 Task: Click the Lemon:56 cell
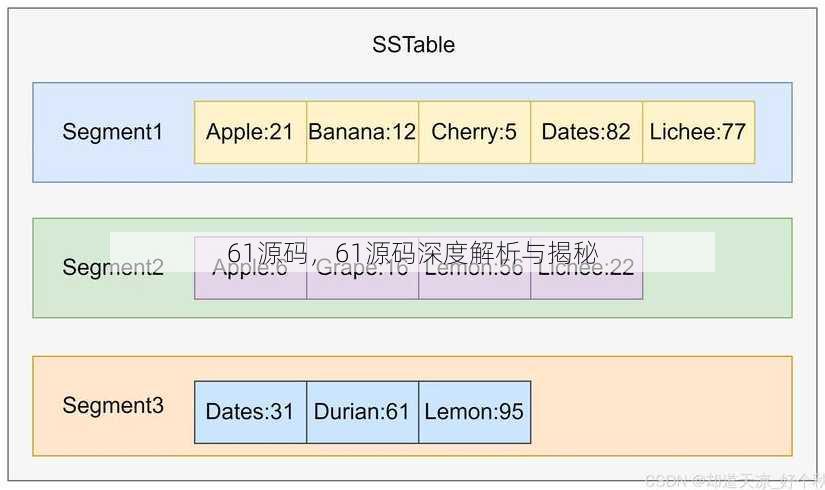point(475,268)
